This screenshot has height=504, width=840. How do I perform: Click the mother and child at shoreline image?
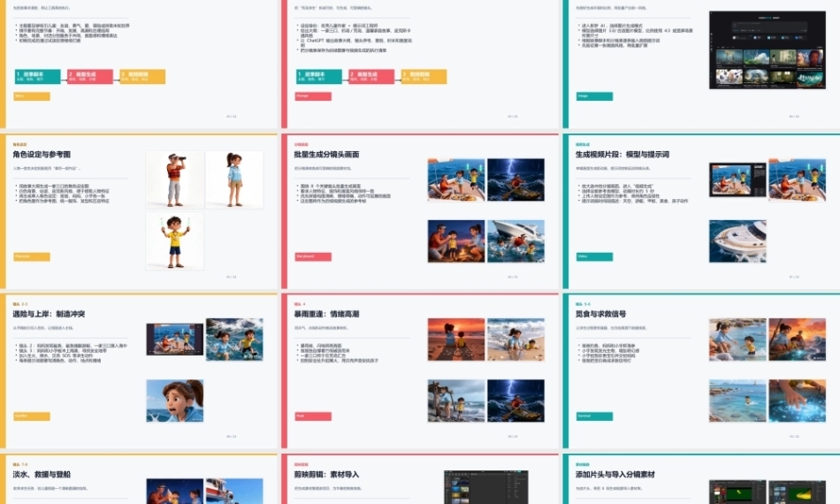click(x=515, y=339)
